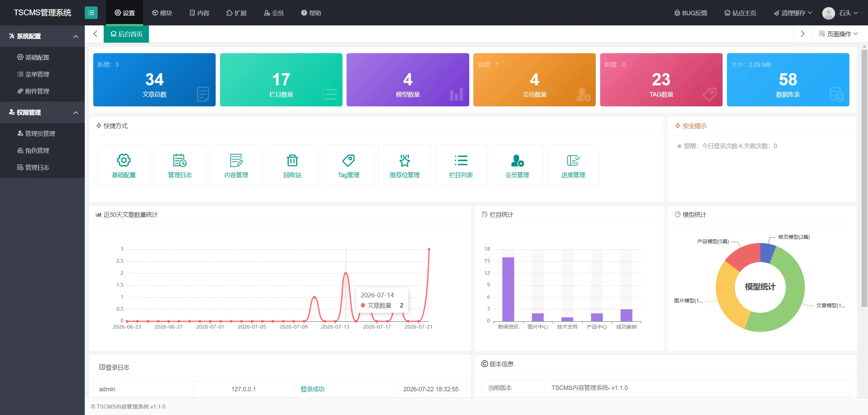The image size is (868, 415).
Task: Select the 后台首页 tab
Action: coord(126,34)
